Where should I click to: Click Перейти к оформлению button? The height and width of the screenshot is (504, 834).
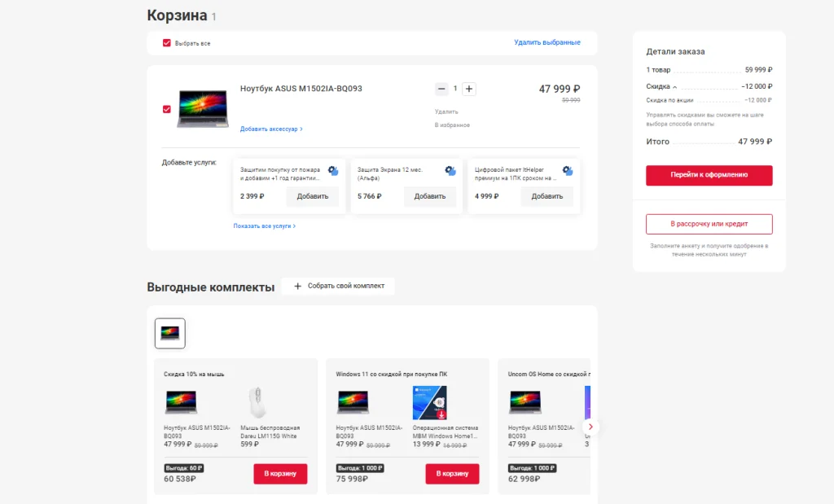(x=709, y=175)
